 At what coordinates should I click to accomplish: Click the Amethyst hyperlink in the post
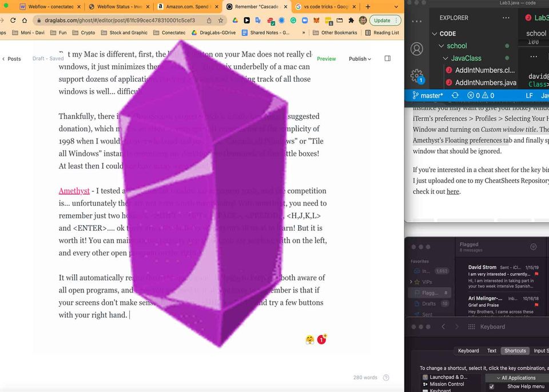[74, 191]
